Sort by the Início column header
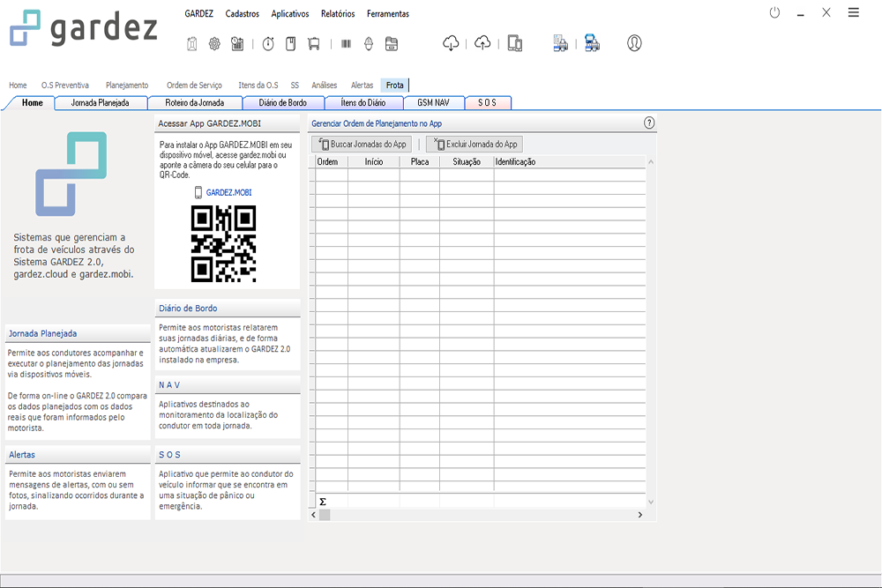The width and height of the screenshot is (882, 588). coord(373,162)
